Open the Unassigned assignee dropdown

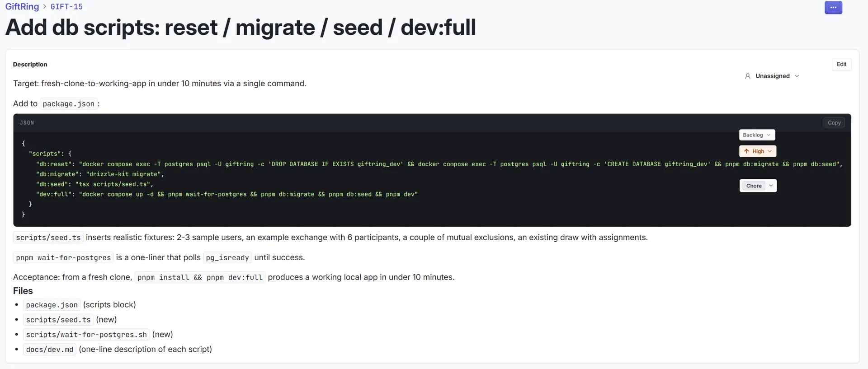point(772,76)
